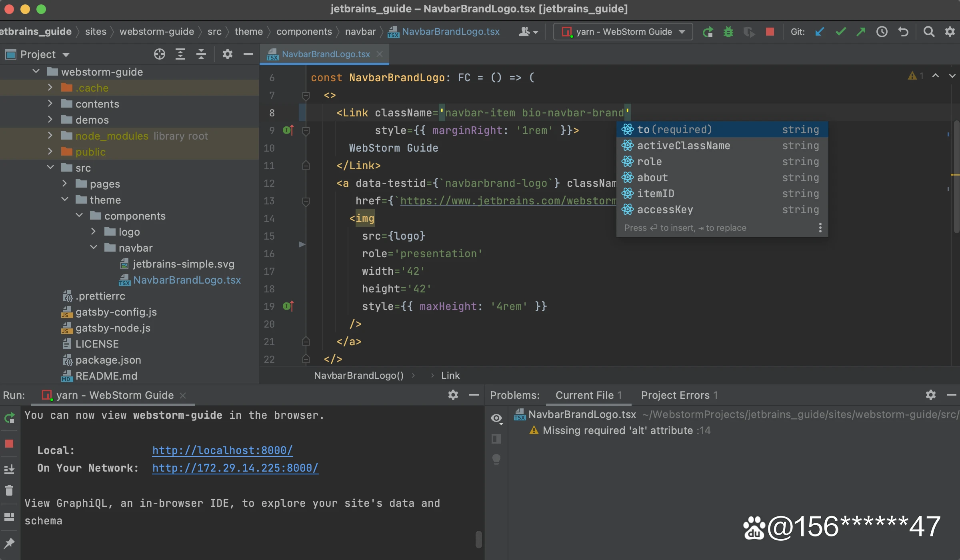This screenshot has height=560, width=960.
Task: Click the problems panel settings gear icon
Action: (x=931, y=395)
